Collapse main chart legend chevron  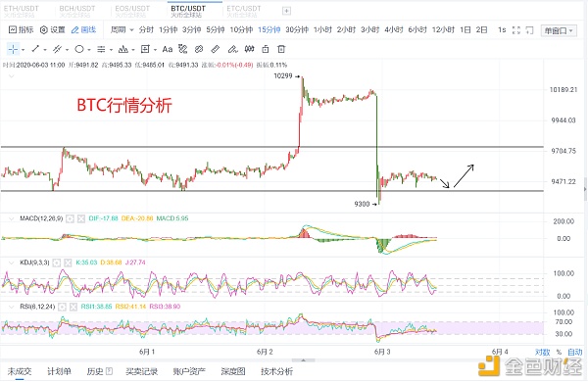tap(12, 76)
